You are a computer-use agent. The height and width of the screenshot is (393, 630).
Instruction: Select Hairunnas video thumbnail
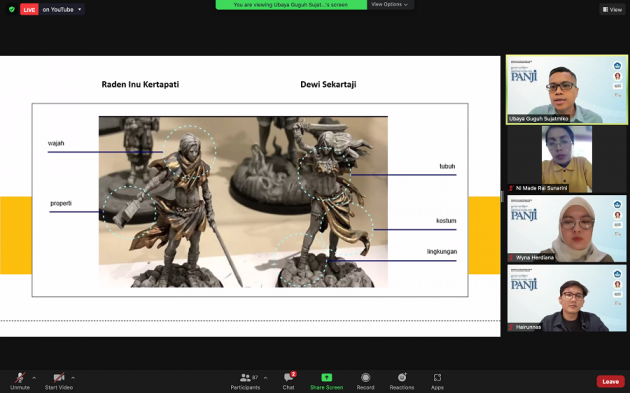click(567, 298)
